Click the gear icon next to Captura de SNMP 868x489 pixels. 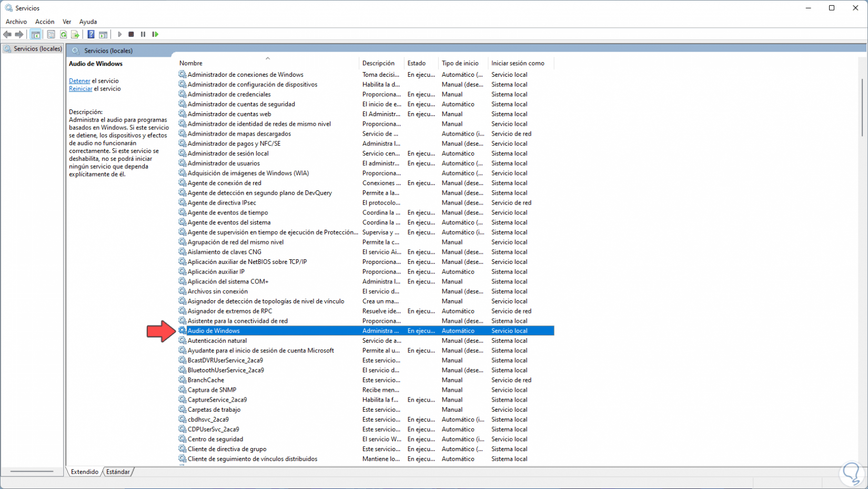tap(183, 390)
